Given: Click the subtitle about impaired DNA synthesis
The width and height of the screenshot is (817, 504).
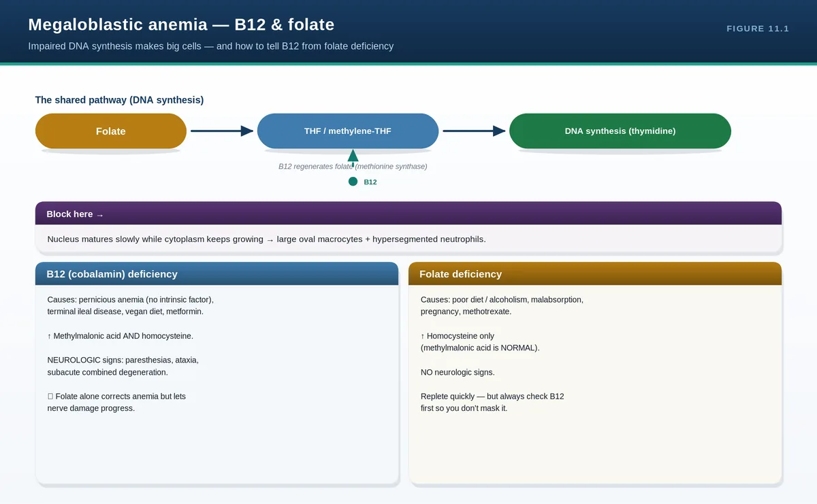Looking at the screenshot, I should (211, 46).
